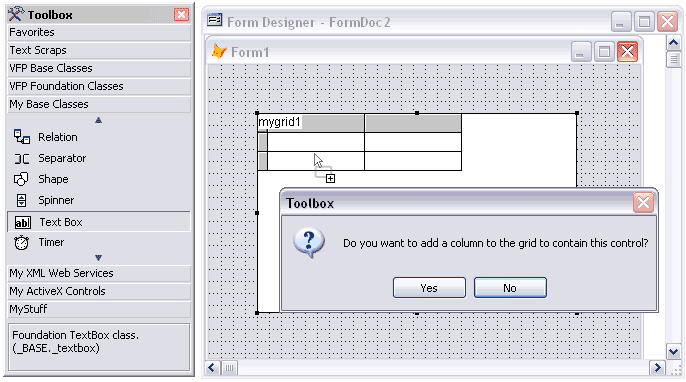The width and height of the screenshot is (686, 382).
Task: Click the horizontal scroll left arrow
Action: click(x=212, y=368)
